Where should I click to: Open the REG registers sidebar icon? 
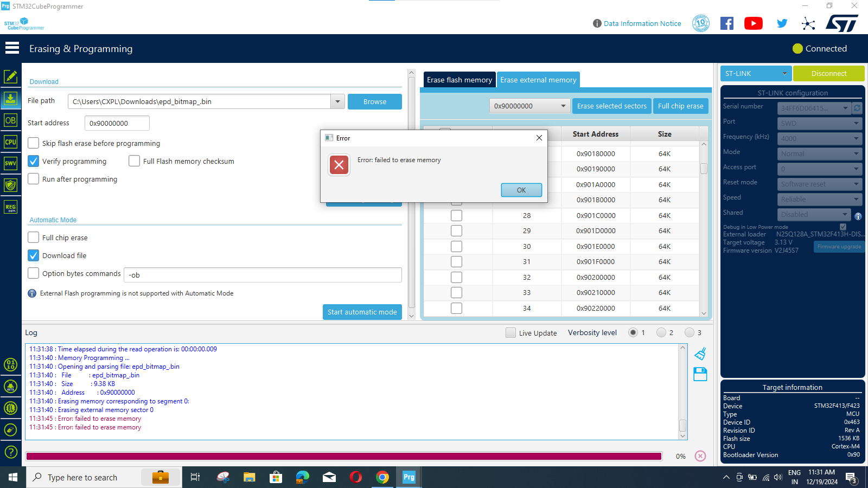(10, 207)
